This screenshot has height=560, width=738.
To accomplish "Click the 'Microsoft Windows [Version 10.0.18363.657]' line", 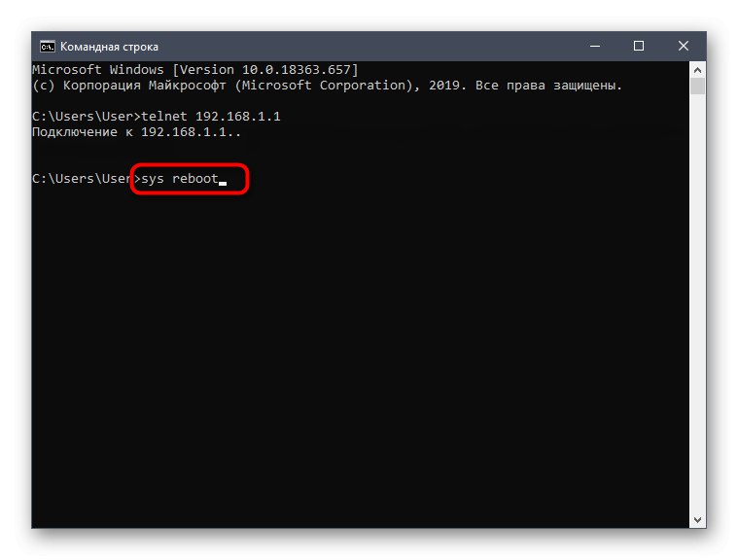I will pyautogui.click(x=194, y=70).
